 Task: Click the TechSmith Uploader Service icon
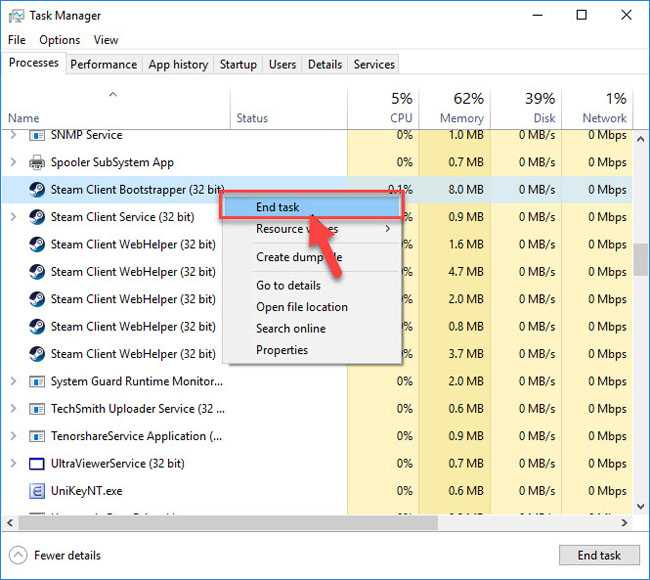37,409
